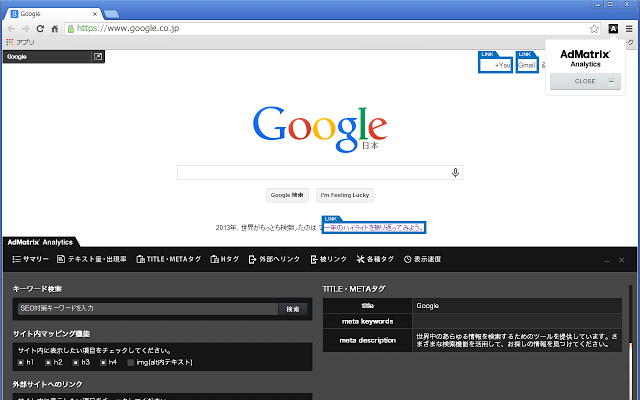Open the サマリー tab
The width and height of the screenshot is (640, 400).
tap(31, 259)
